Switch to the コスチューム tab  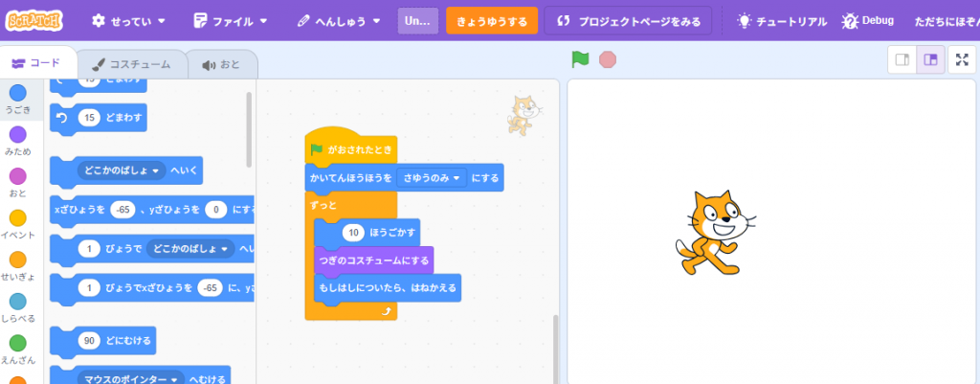pyautogui.click(x=131, y=65)
